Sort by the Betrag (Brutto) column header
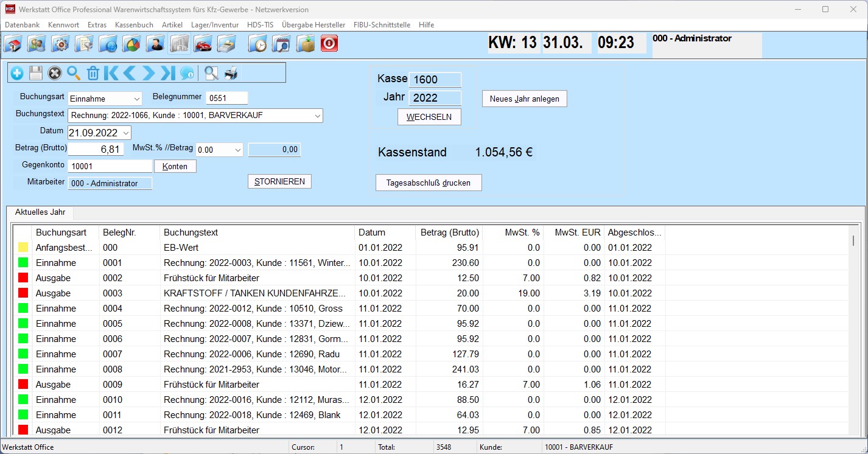 point(450,232)
